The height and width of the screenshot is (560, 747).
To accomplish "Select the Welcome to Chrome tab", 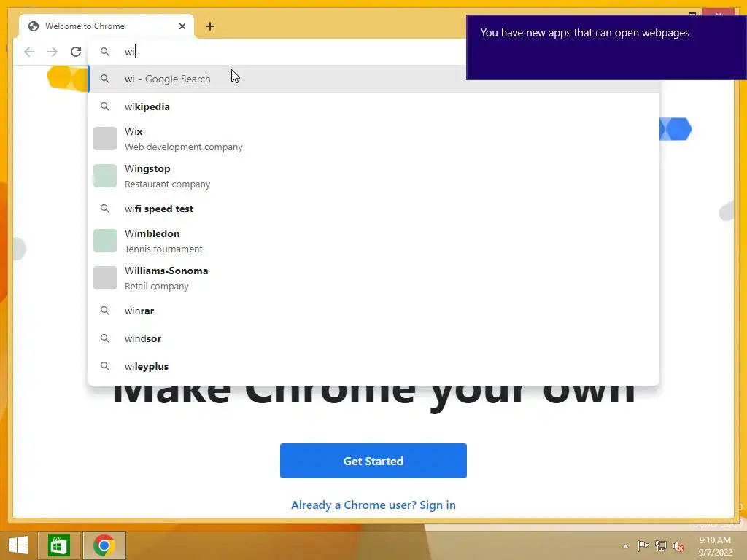I will (107, 26).
